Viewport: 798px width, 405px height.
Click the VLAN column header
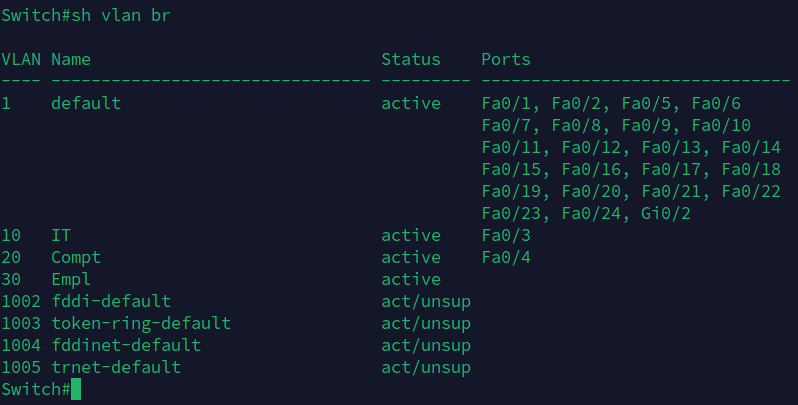tap(21, 59)
